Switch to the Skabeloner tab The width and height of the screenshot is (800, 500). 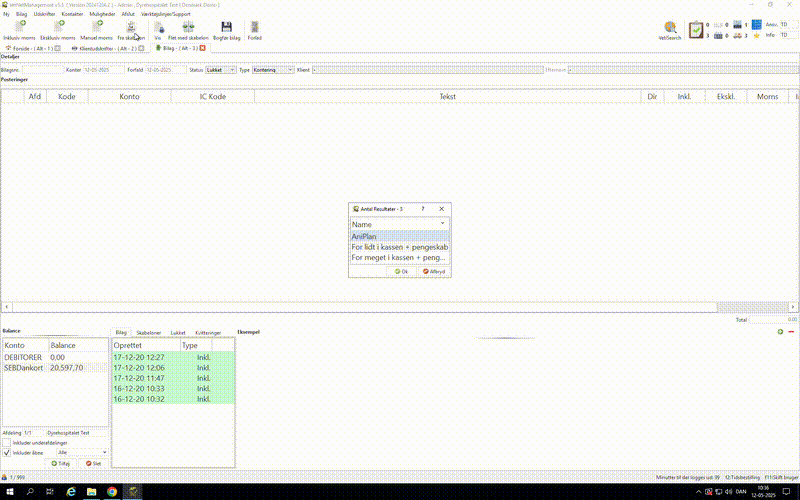pos(148,333)
